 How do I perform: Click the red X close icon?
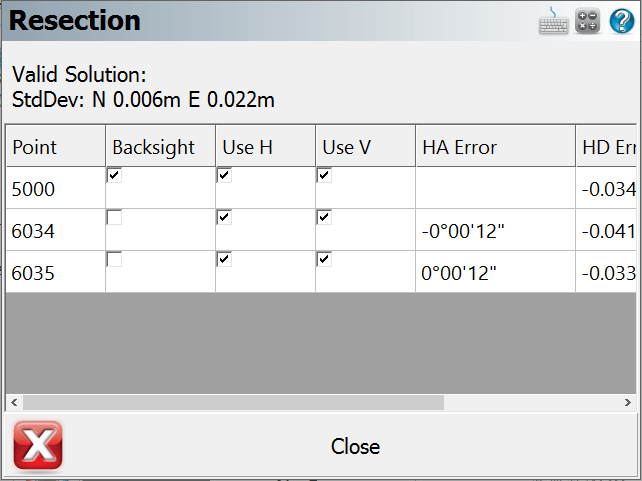pyautogui.click(x=38, y=445)
